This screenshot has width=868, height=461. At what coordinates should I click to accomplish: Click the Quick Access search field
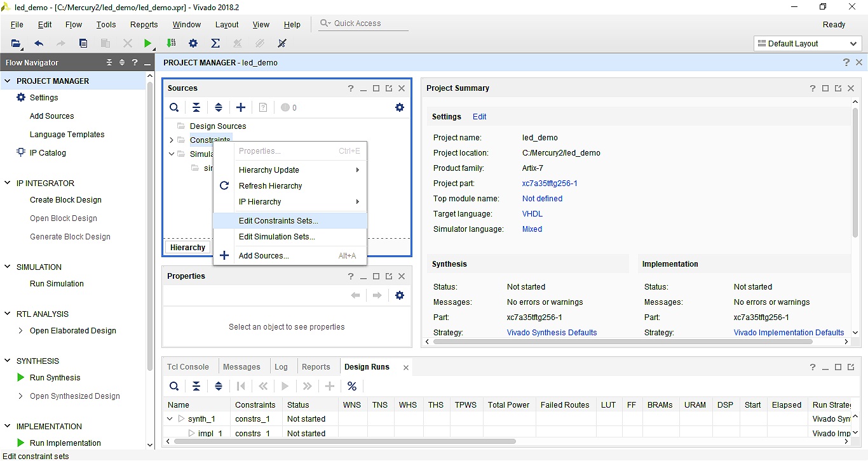click(x=363, y=23)
